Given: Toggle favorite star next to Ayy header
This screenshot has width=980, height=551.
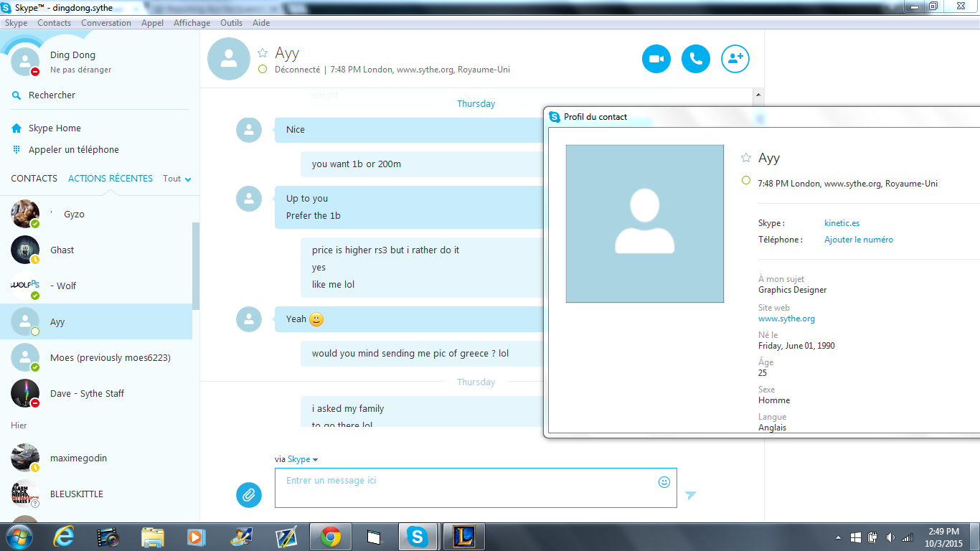Looking at the screenshot, I should [263, 53].
